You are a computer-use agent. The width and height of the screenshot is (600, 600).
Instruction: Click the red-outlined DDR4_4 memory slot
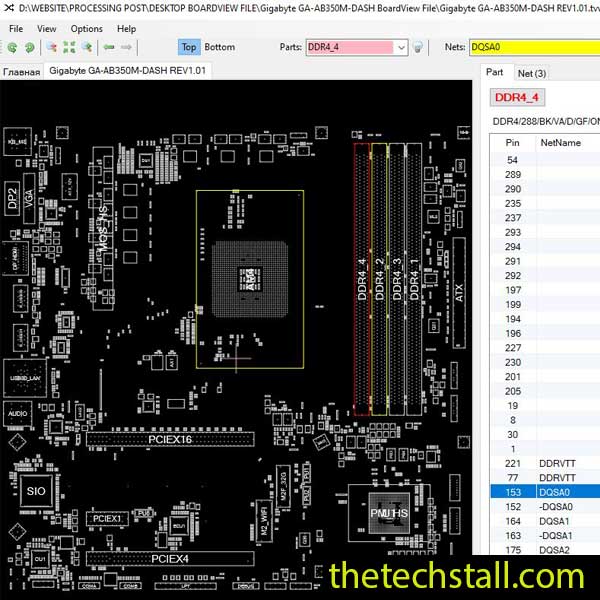click(362, 279)
